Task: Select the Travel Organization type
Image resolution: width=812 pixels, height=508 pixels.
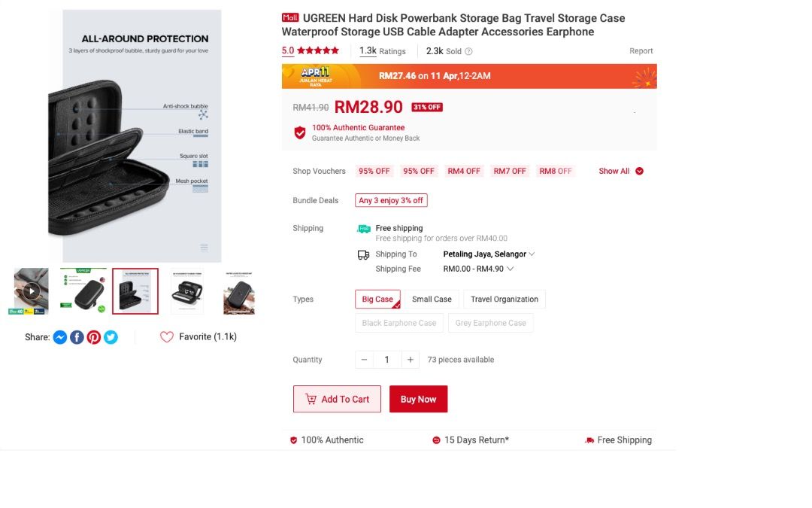Action: 504,300
